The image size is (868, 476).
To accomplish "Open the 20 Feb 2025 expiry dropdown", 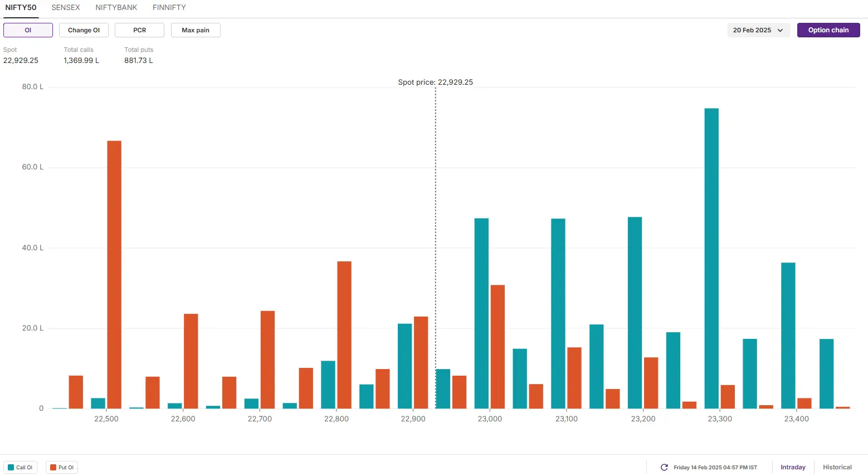I will click(758, 30).
